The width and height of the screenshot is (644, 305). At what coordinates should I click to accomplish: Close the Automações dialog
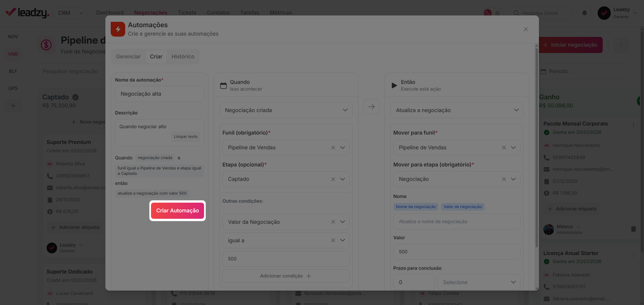tap(526, 29)
